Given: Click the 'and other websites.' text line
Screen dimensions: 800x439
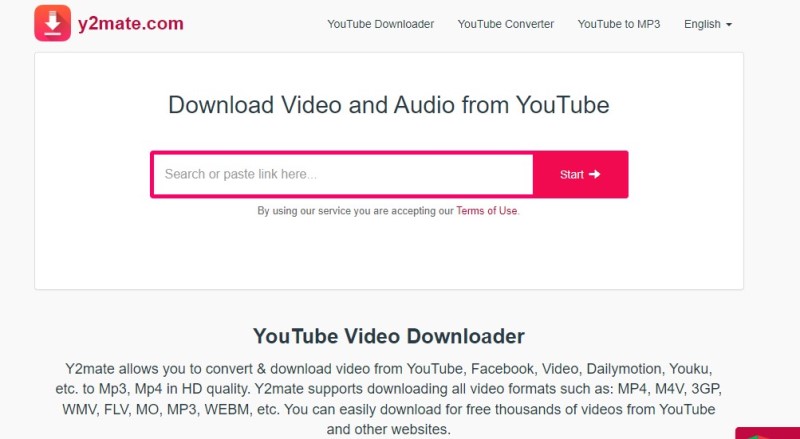Looking at the screenshot, I should point(389,429).
